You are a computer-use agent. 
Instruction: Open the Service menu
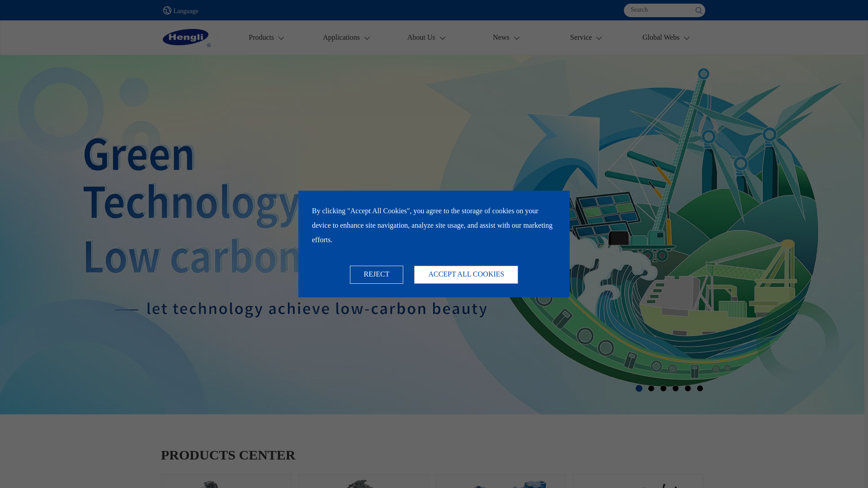point(581,38)
